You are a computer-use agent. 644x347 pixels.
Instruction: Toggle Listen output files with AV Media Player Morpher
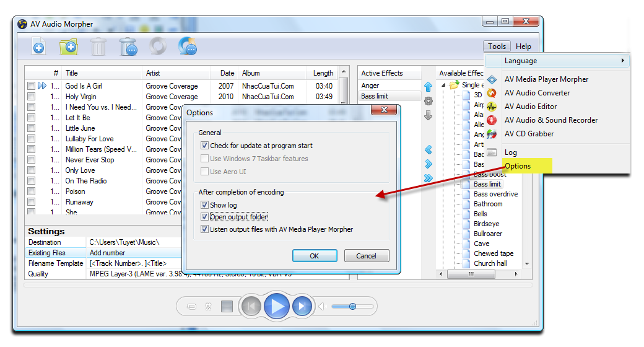[x=204, y=229]
